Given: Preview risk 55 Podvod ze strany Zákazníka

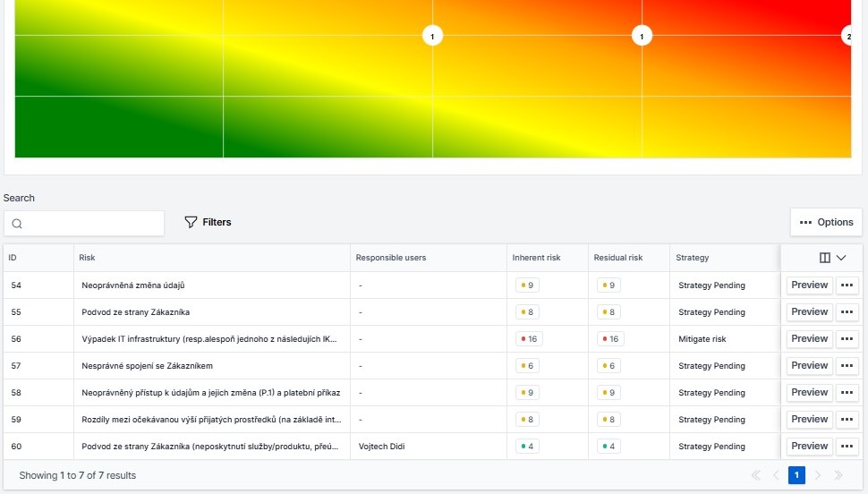Looking at the screenshot, I should (809, 311).
